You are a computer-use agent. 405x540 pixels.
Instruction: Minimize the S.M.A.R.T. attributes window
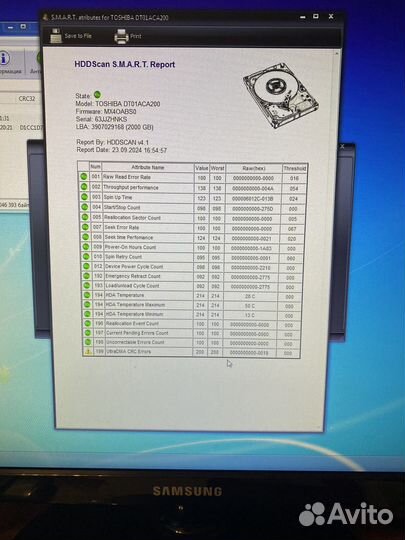303,17
